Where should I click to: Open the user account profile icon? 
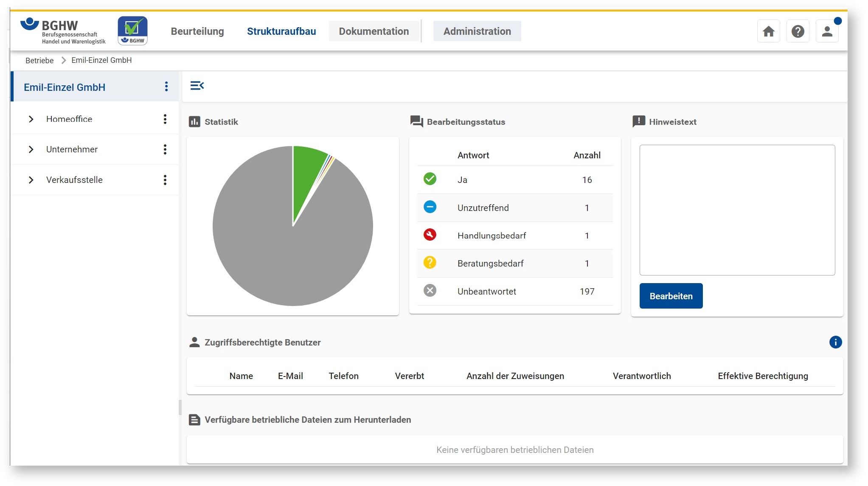[x=827, y=31]
